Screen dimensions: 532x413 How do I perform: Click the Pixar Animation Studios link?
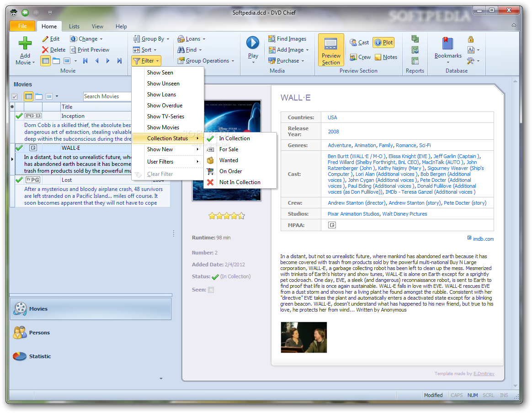(x=353, y=214)
